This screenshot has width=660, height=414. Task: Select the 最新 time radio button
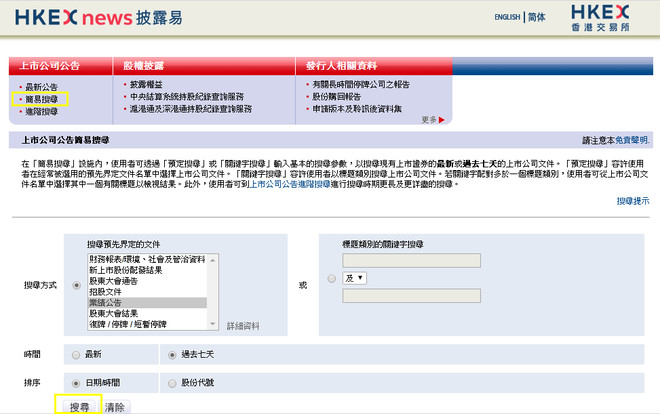point(76,355)
